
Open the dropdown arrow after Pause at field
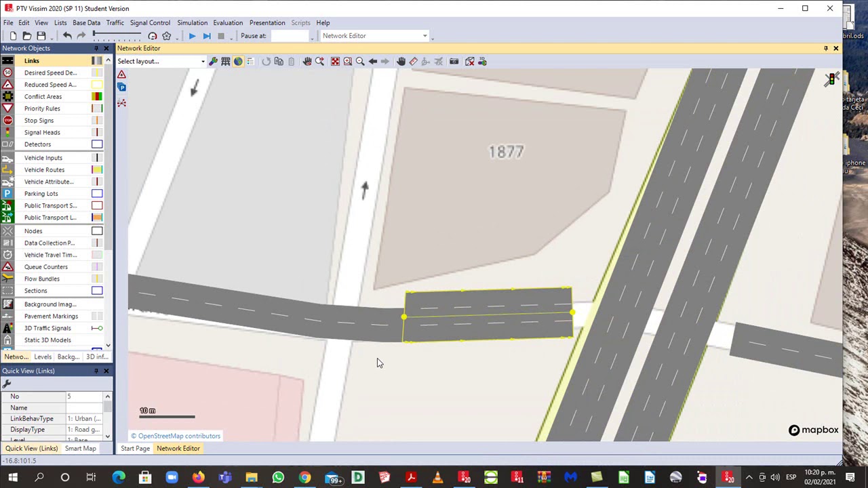click(312, 37)
